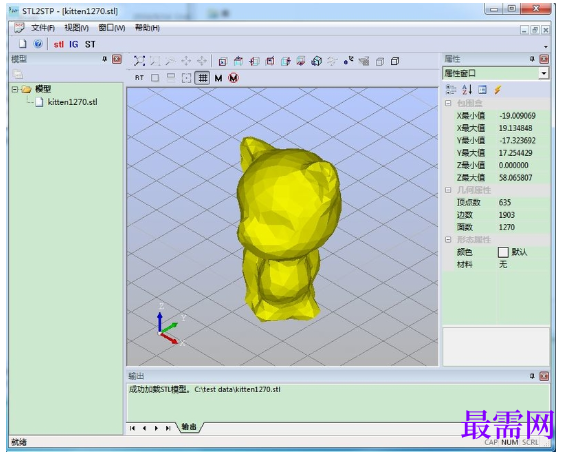Viewport: 573px width, 456px height.
Task: Click the grayed reset view icon
Action: pyautogui.click(x=332, y=61)
